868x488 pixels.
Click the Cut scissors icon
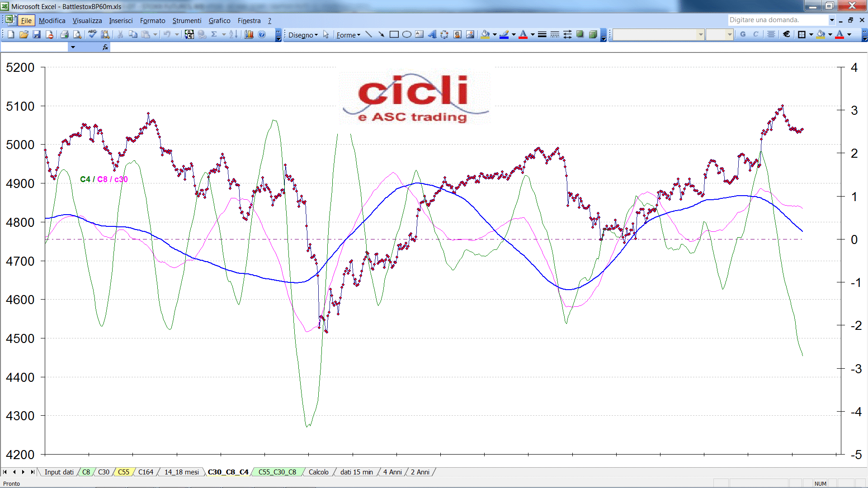120,34
